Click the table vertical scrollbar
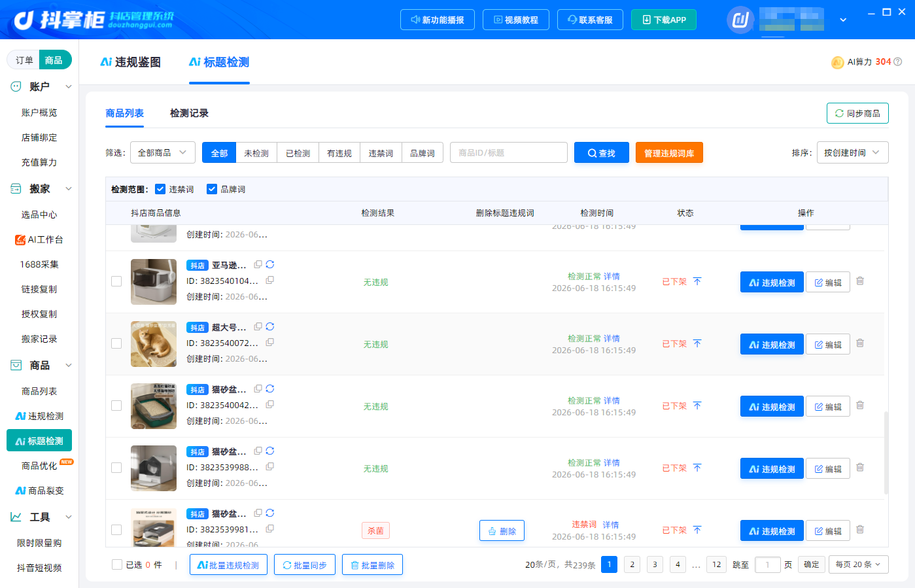Screen dimensions: 915x588 (x=886, y=452)
